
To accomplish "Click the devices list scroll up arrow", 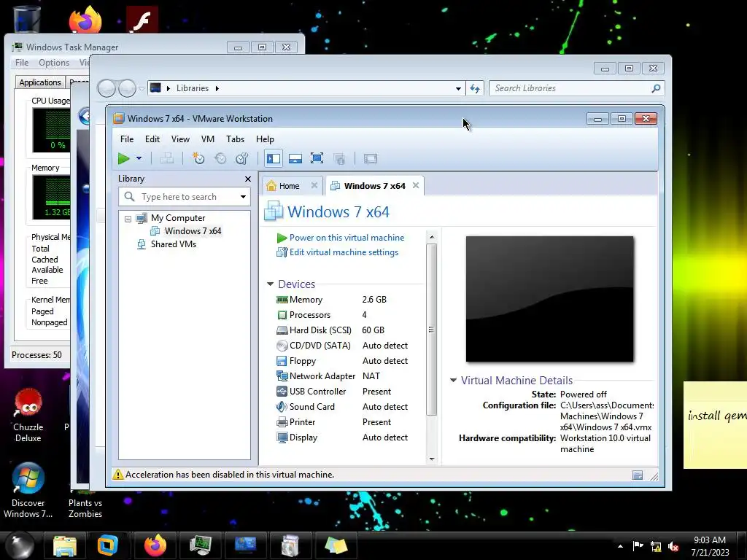I will tap(432, 237).
